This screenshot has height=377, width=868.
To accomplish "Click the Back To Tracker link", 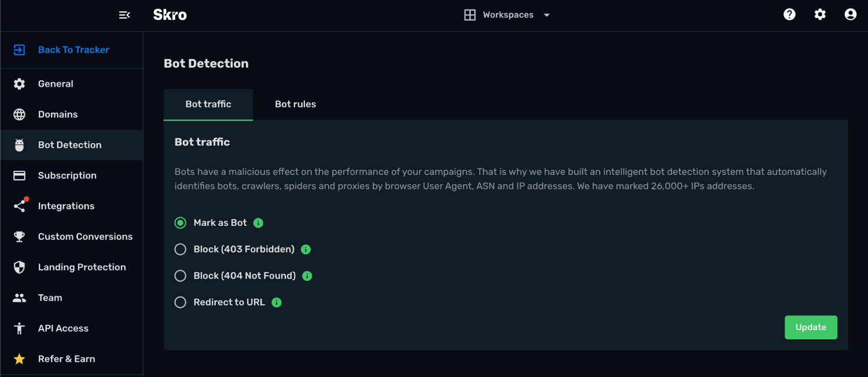I will click(73, 50).
